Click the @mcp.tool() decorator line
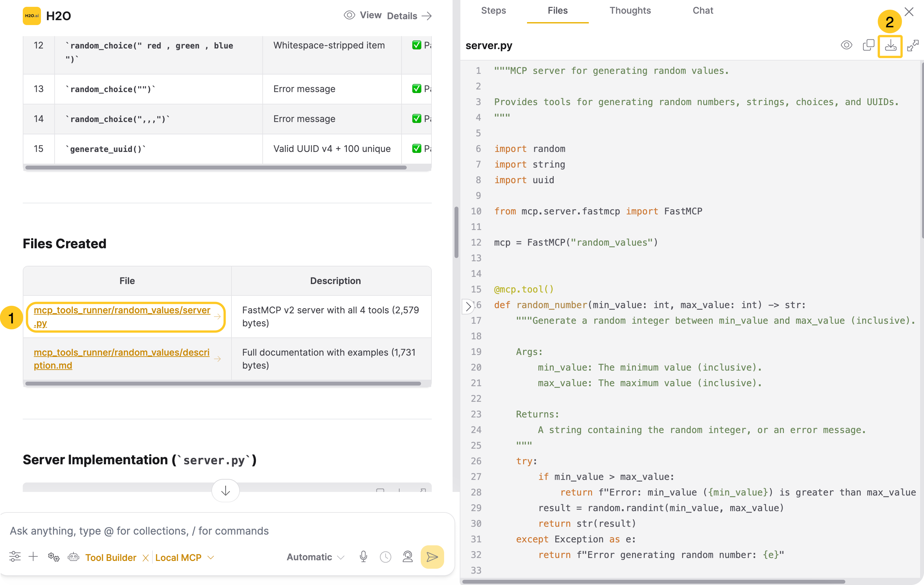The image size is (924, 585). 524,289
